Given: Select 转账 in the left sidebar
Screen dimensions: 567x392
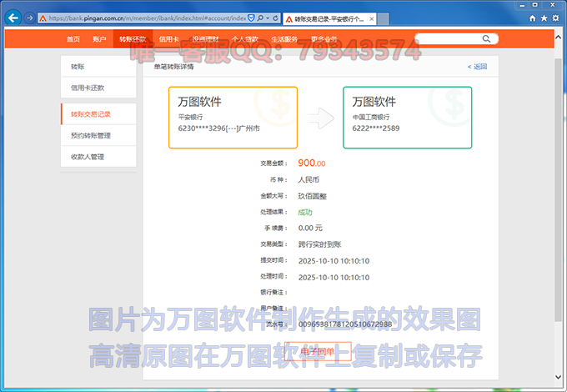Looking at the screenshot, I should point(78,66).
